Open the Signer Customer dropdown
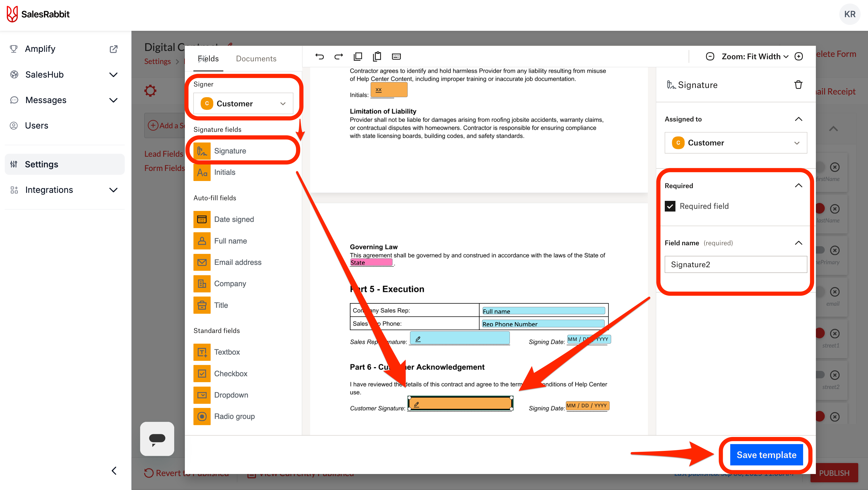 pyautogui.click(x=243, y=103)
